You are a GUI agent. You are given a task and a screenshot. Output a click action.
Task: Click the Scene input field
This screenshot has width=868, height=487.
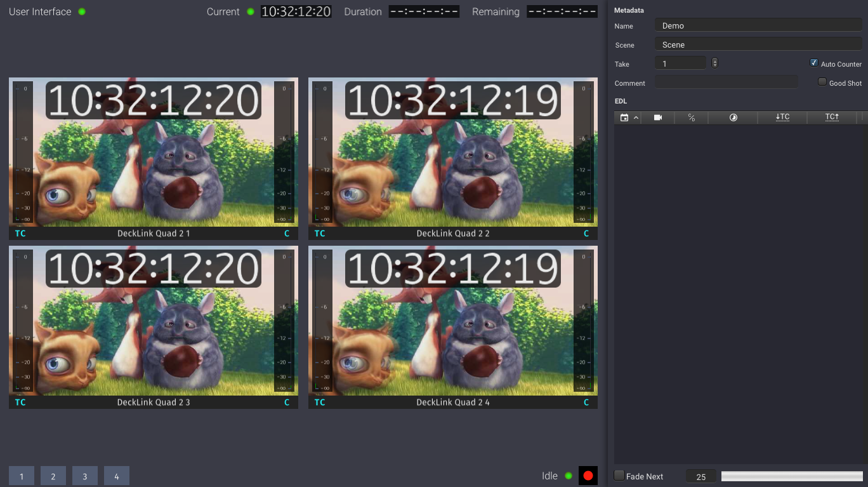[758, 44]
